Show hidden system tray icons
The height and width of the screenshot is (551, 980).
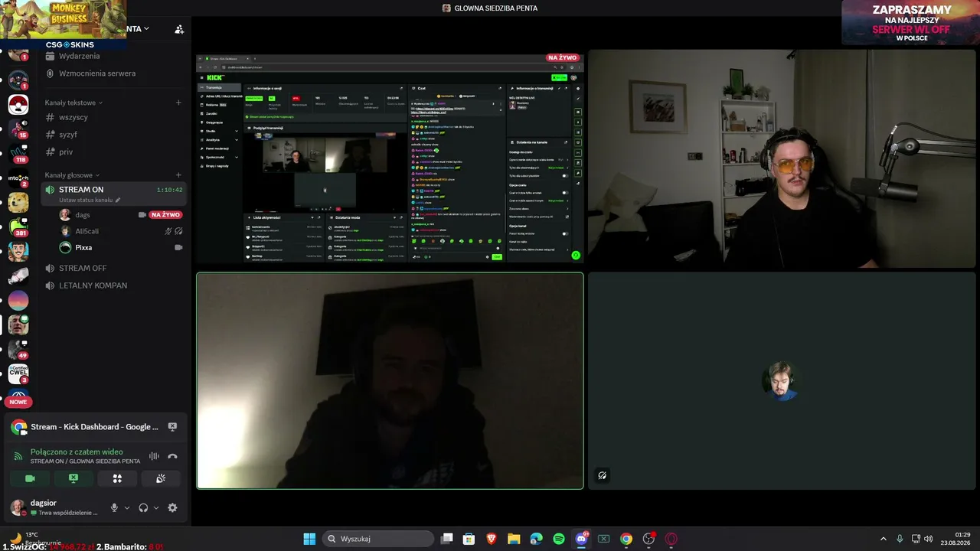[x=883, y=539]
